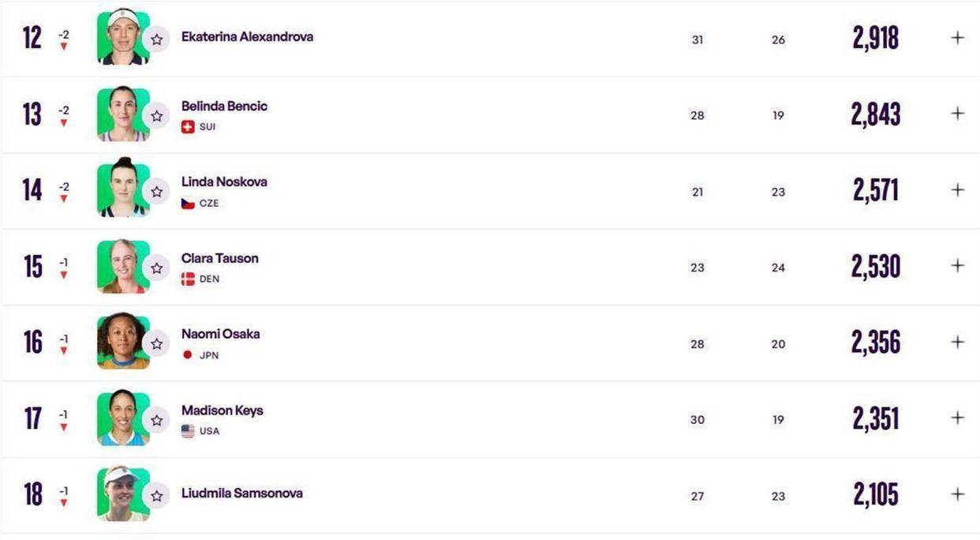980x540 pixels.
Task: Click the Switzerland flag under Belinda Bencic
Action: point(188,127)
